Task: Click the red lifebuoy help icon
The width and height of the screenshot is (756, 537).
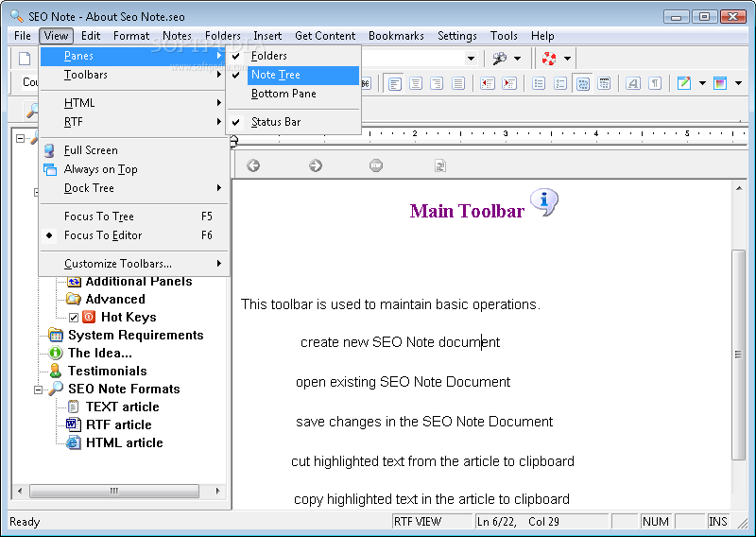Action: [549, 59]
